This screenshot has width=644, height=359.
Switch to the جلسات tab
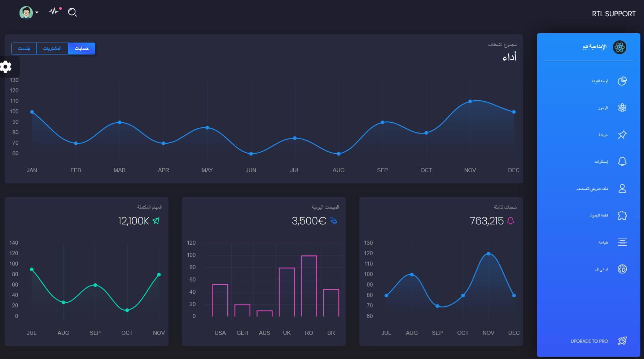(x=24, y=48)
